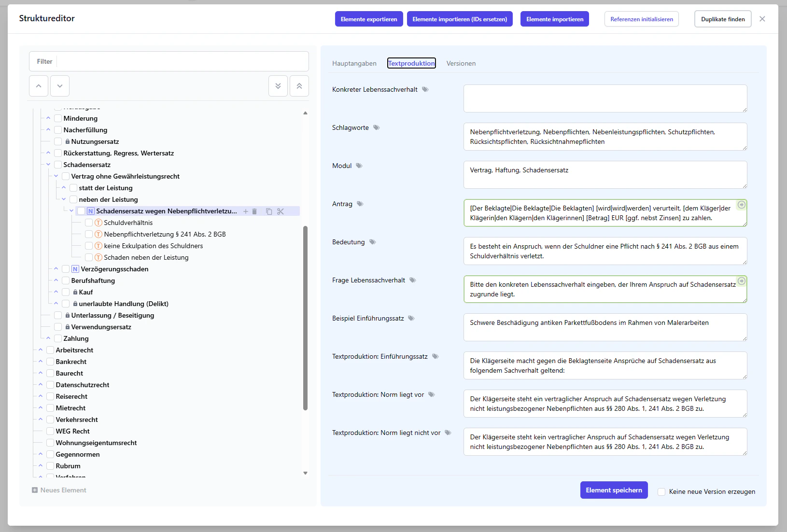The width and height of the screenshot is (787, 532).
Task: Select the Textproduktion tab
Action: [x=411, y=63]
